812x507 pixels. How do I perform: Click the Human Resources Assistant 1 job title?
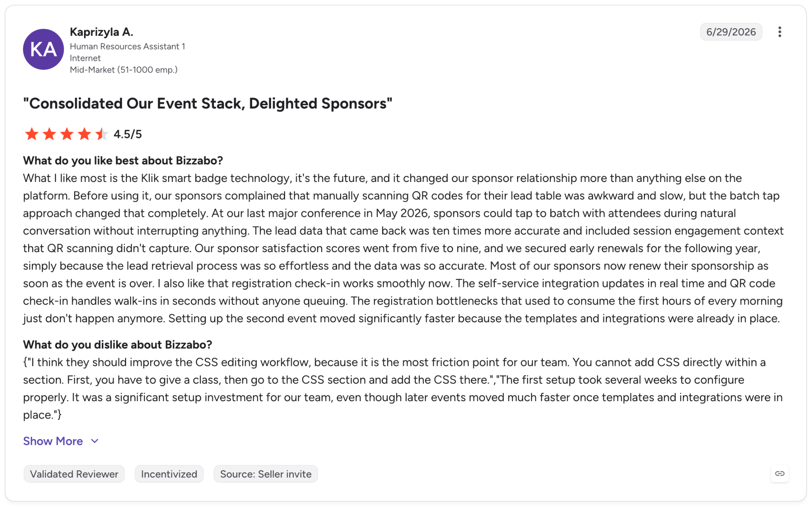click(128, 46)
